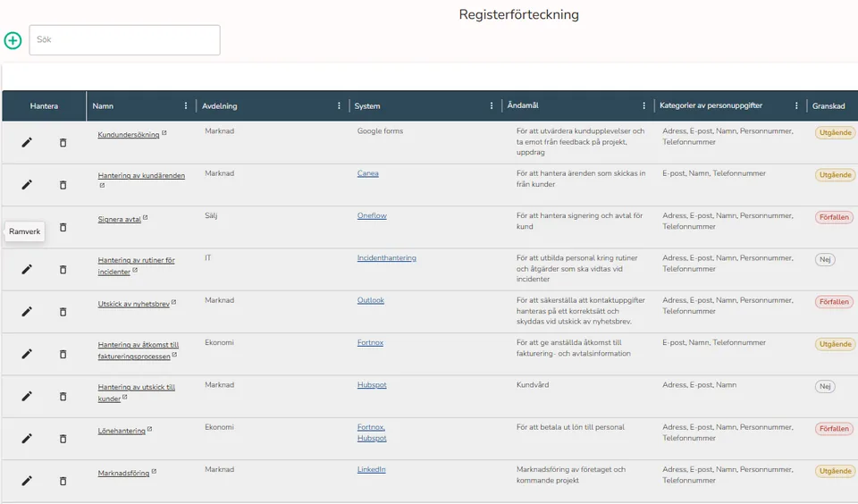Open the LinkedIn system link
Viewport: 858px width, 504px height.
point(372,469)
